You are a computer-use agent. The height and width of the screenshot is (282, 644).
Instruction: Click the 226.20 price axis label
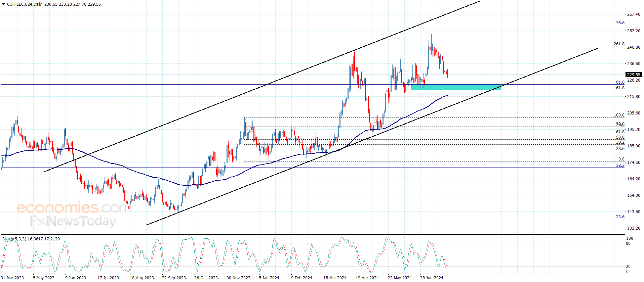pos(634,80)
